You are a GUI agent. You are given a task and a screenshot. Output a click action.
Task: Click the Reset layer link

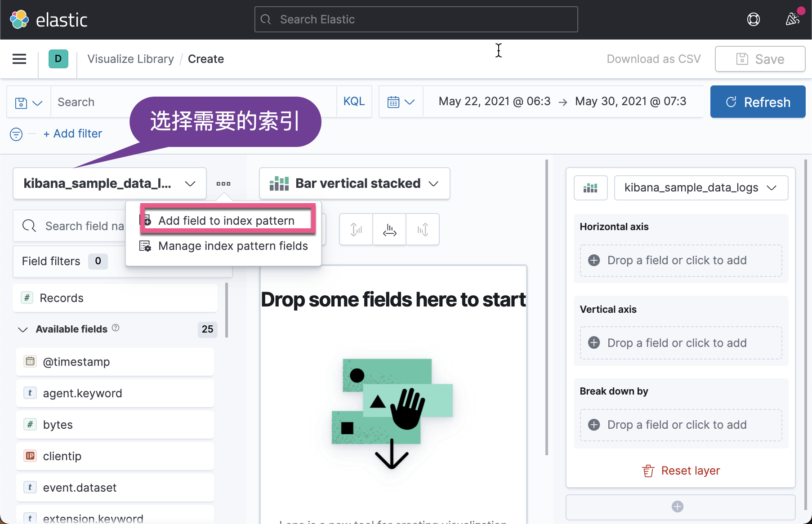coord(680,471)
